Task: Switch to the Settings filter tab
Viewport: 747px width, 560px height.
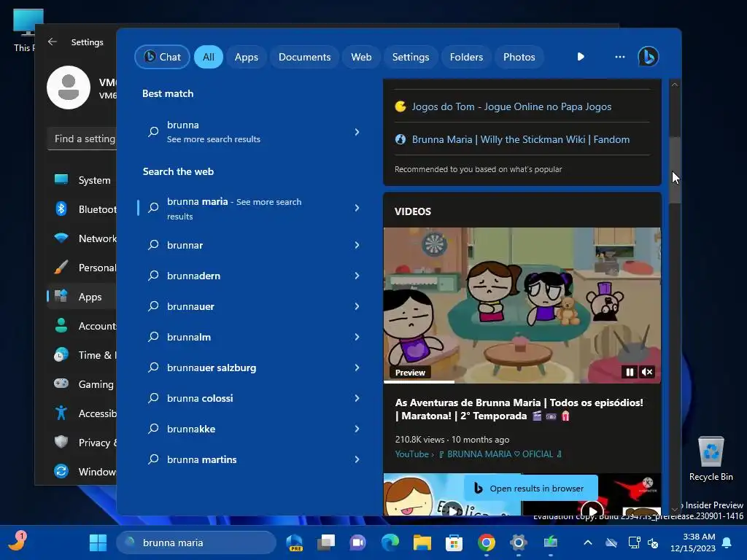Action: tap(411, 57)
